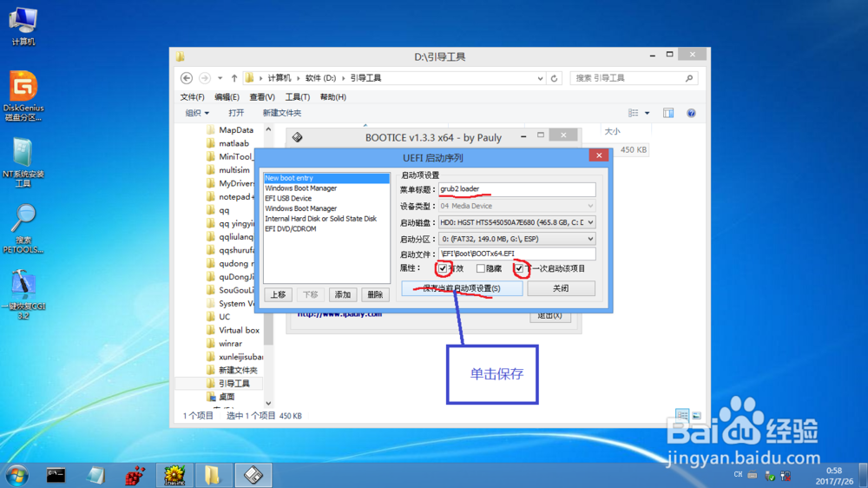The width and height of the screenshot is (868, 488).
Task: Click the menu title input field
Action: coord(517,189)
